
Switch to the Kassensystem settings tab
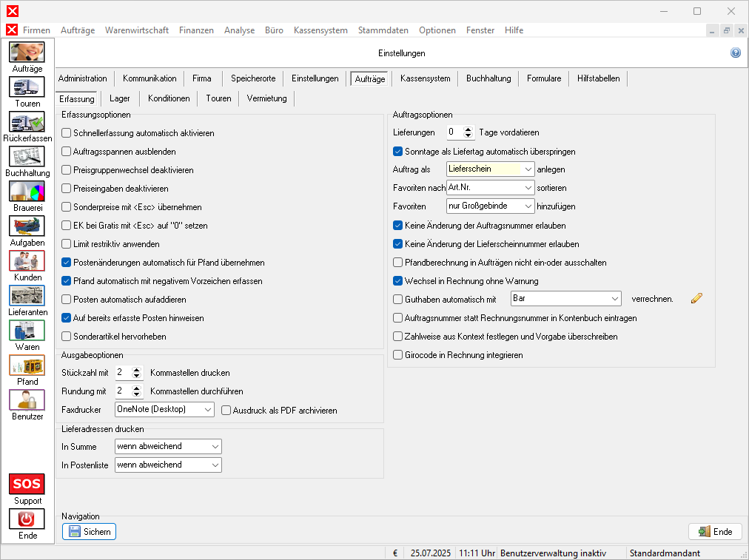coord(425,78)
